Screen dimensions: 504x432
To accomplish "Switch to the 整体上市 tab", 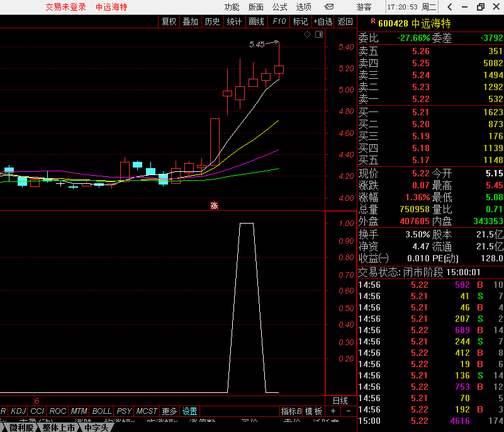I will click(x=59, y=428).
